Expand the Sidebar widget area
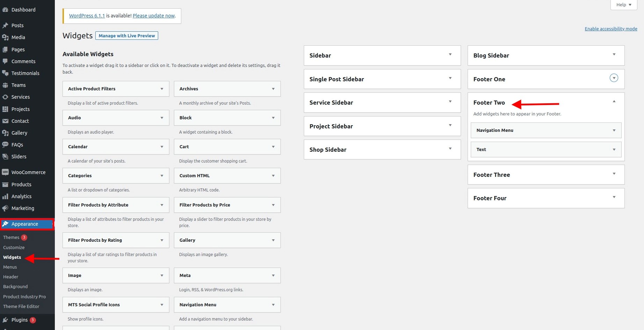The width and height of the screenshot is (644, 330). (450, 54)
